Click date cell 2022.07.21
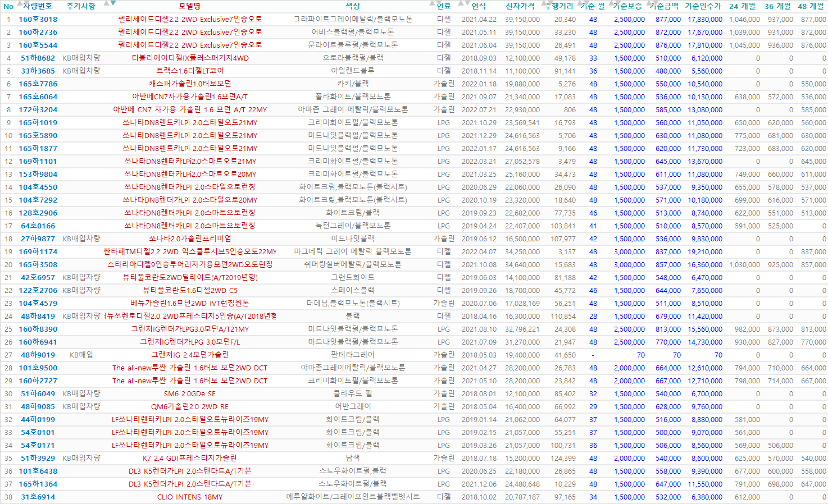 point(479,109)
